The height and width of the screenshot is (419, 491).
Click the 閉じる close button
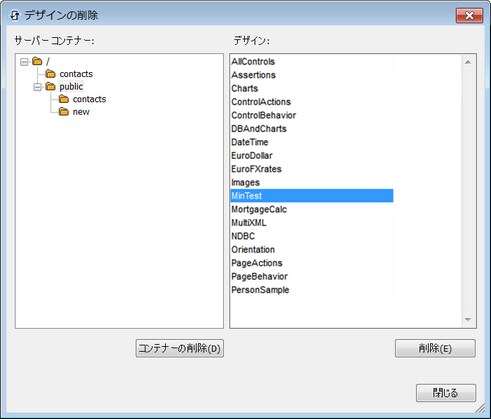[446, 393]
